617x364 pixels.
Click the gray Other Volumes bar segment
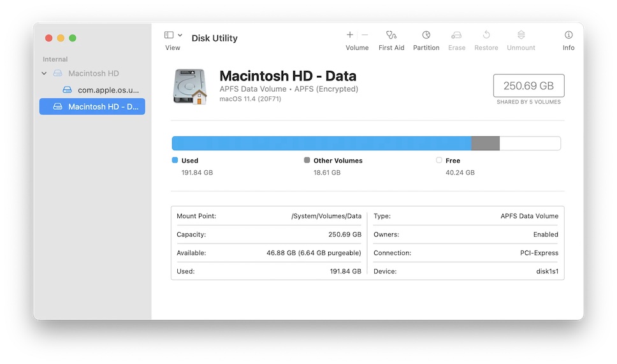[486, 143]
